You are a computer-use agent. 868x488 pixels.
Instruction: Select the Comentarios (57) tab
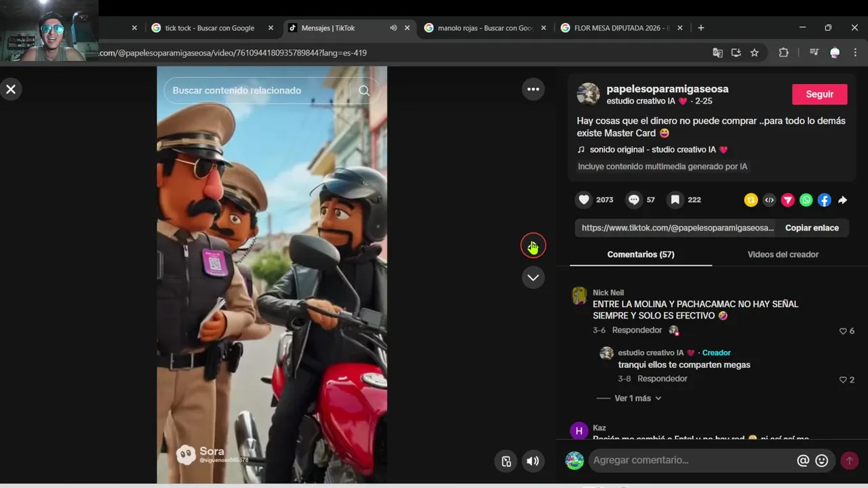tap(641, 255)
